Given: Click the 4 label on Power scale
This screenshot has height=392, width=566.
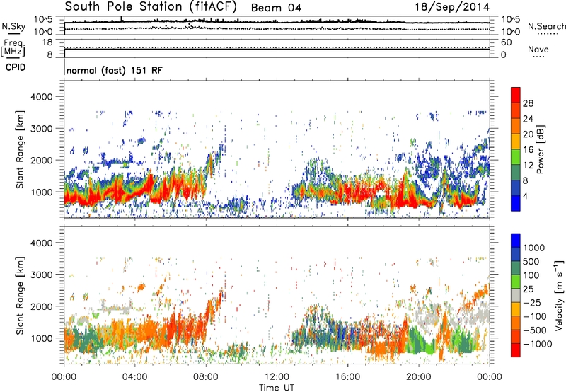Looking at the screenshot, I should [525, 196].
